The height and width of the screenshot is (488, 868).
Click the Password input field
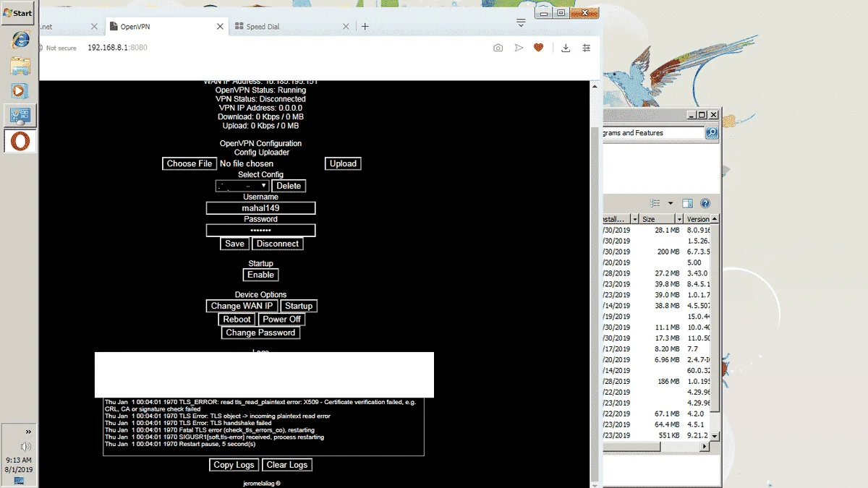coord(260,230)
